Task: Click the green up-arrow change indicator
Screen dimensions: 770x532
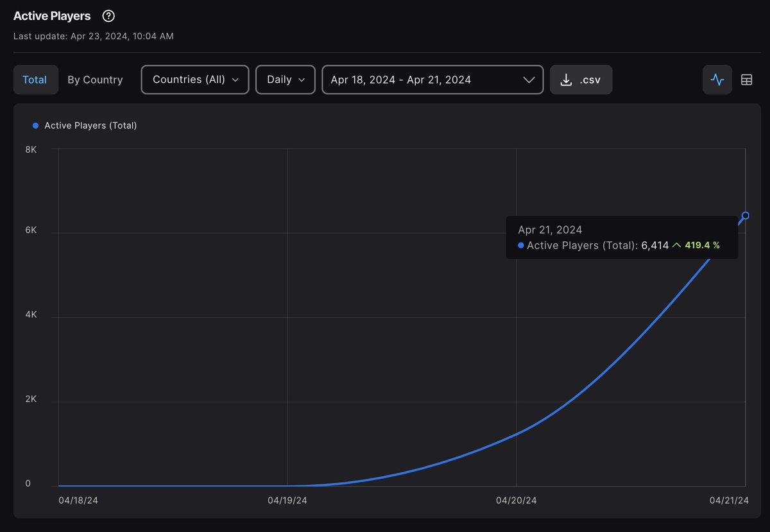Action: pyautogui.click(x=676, y=245)
